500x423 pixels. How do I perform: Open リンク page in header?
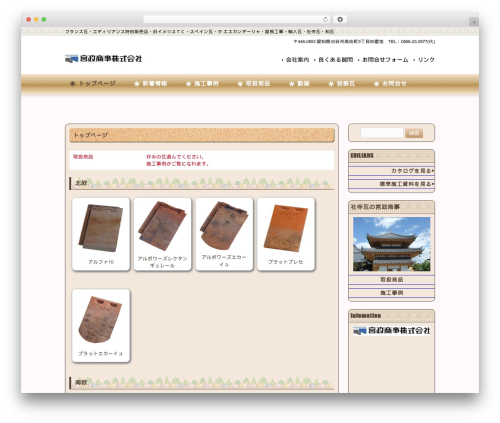pyautogui.click(x=426, y=60)
